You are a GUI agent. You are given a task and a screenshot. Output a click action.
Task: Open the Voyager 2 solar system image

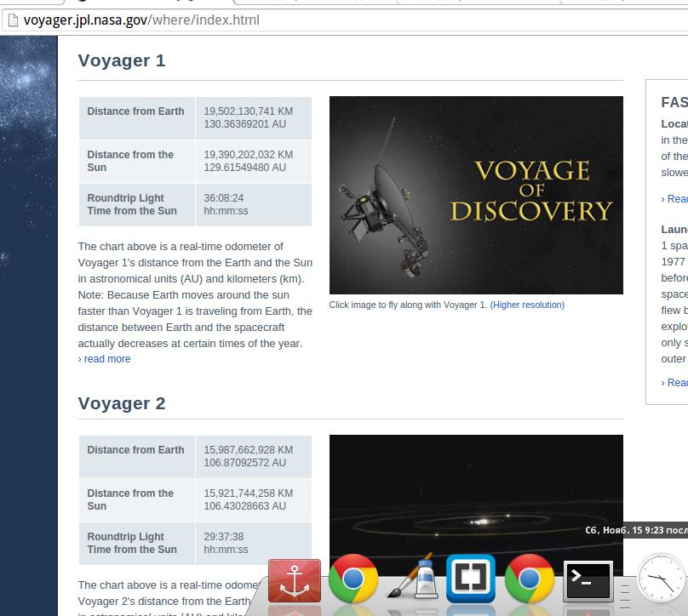click(x=476, y=505)
